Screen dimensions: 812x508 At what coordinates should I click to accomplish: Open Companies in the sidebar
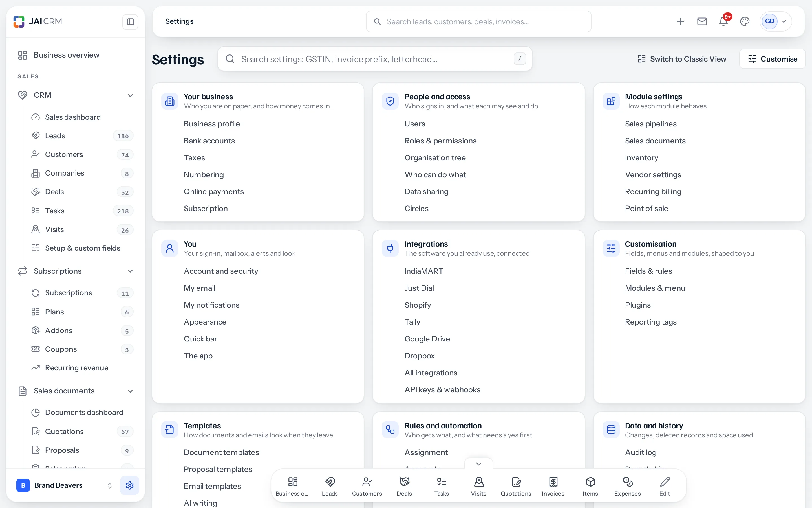click(x=82, y=173)
